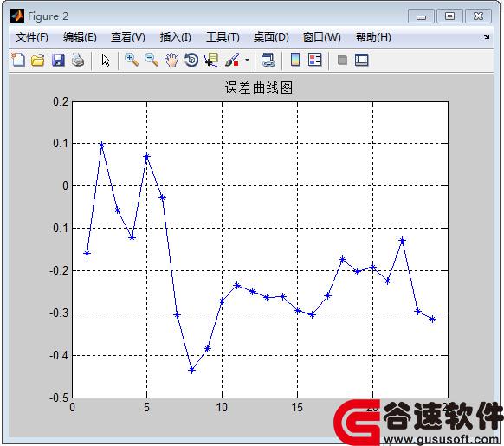Screen dimensions: 504x446
Task: Click Show Plot Tools and Dock icon
Action: (x=362, y=60)
